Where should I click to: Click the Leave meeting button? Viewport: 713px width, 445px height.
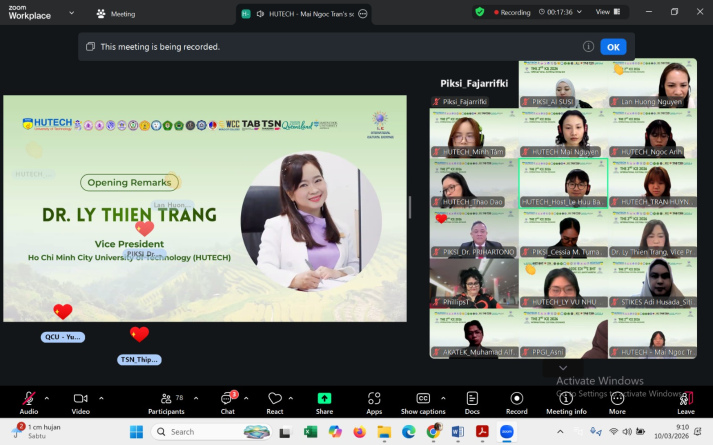(685, 399)
